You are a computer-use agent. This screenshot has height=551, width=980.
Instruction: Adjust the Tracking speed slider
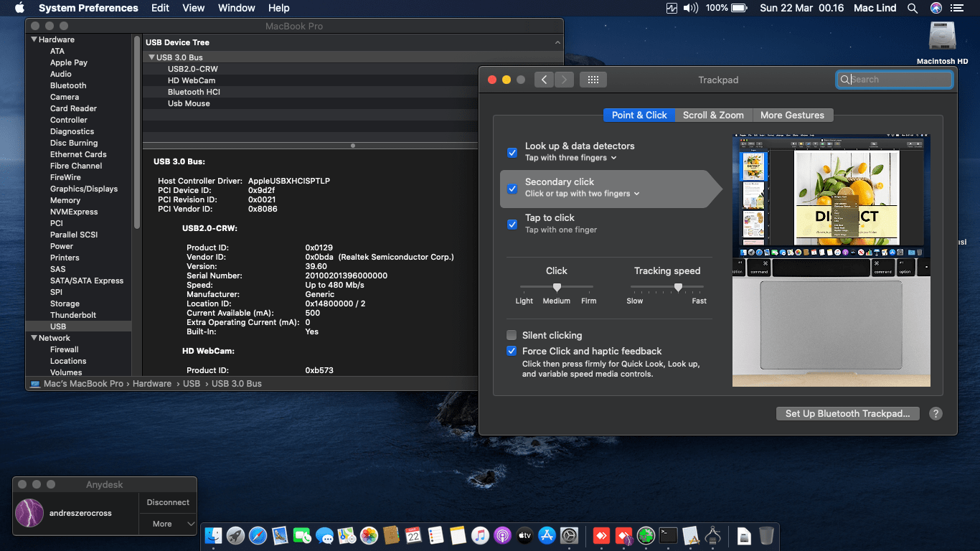pos(678,287)
